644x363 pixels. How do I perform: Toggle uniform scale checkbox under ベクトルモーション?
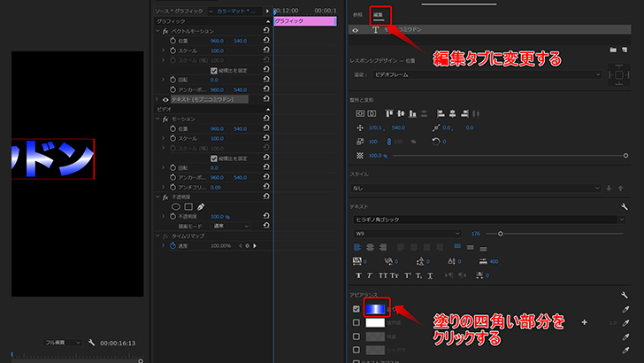pyautogui.click(x=213, y=71)
